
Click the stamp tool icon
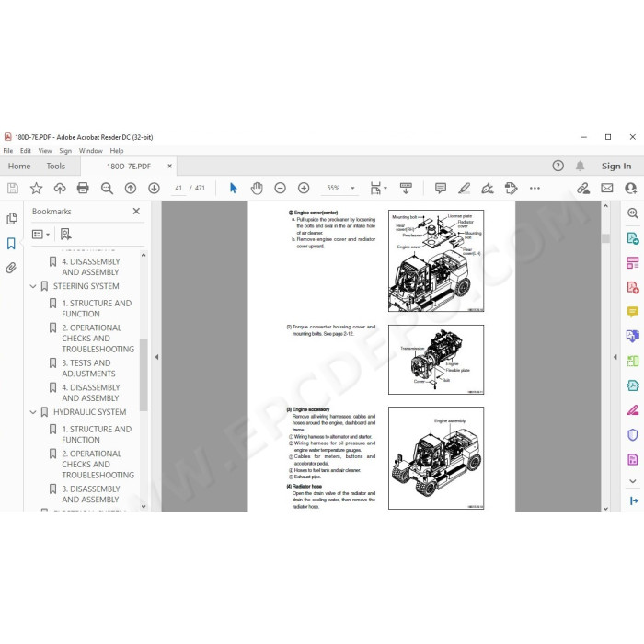coord(511,188)
